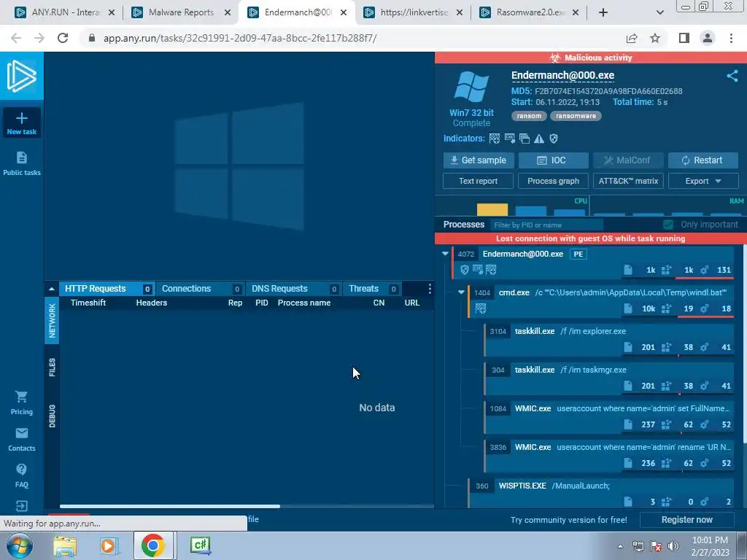
Task: Open the IOC window
Action: [x=553, y=160]
